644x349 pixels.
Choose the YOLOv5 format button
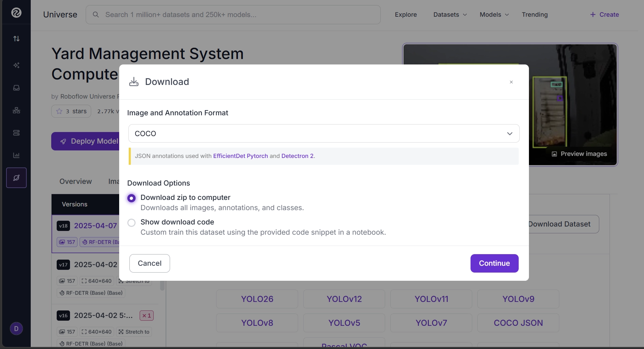344,323
